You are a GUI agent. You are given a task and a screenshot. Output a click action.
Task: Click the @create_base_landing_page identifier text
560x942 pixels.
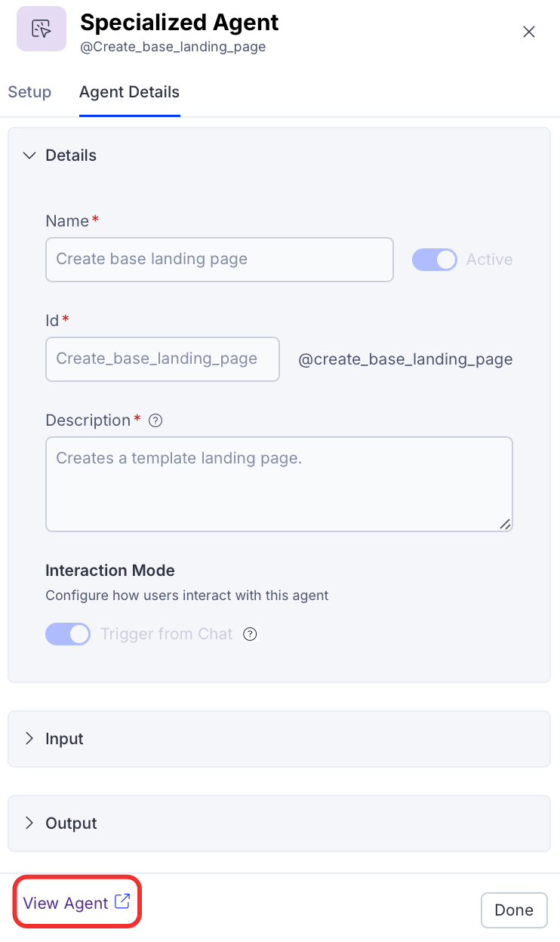[x=405, y=359]
